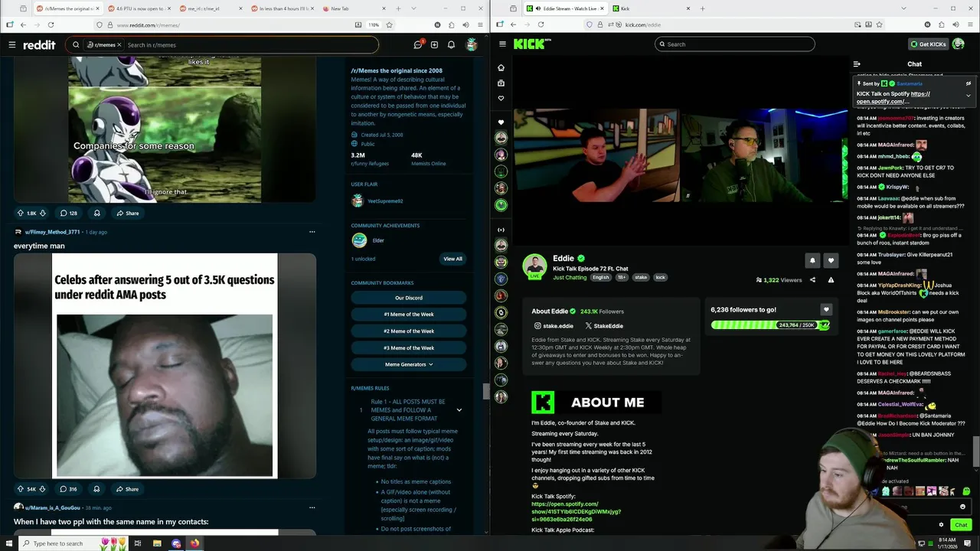Viewport: 980px width, 551px height.
Task: Open the Reddit hamburger menu
Action: 12,44
